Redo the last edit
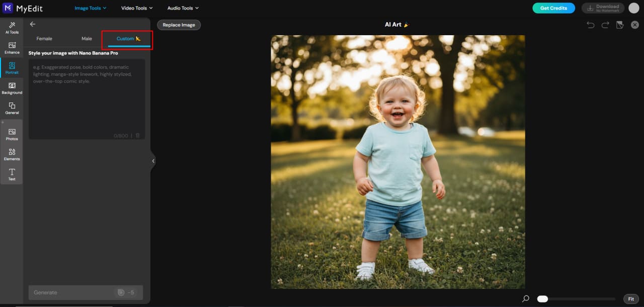Image resolution: width=644 pixels, height=307 pixels. (x=605, y=24)
